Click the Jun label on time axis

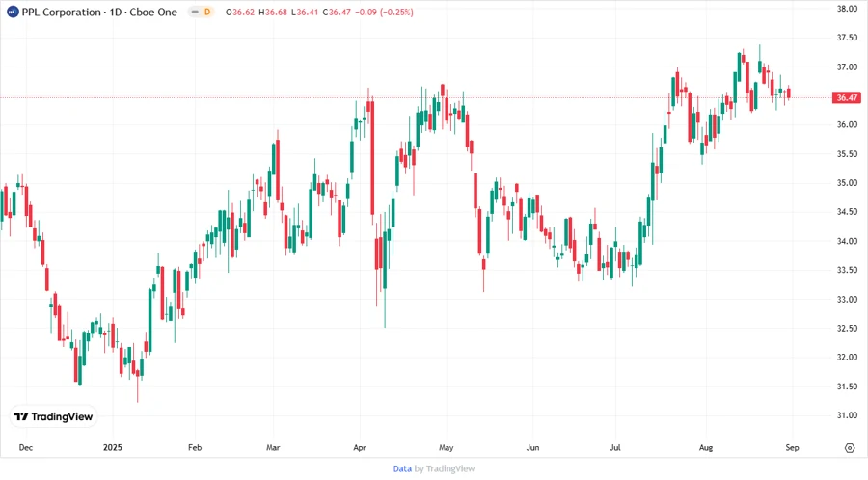pos(532,448)
